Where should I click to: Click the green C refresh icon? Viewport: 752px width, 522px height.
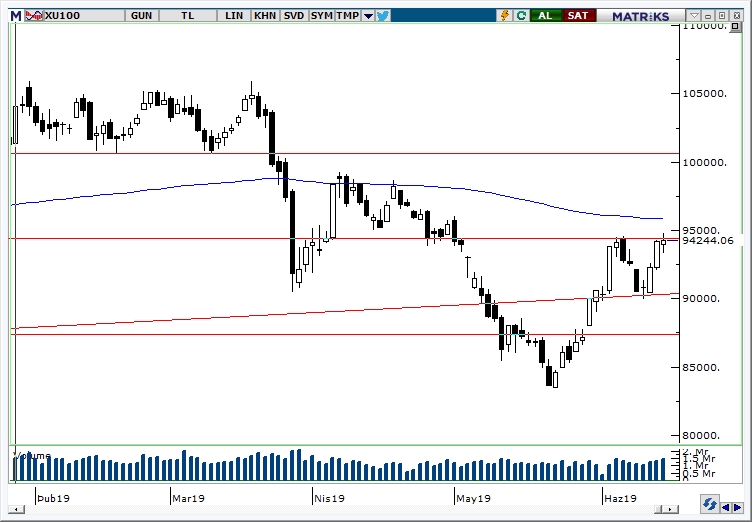point(521,16)
